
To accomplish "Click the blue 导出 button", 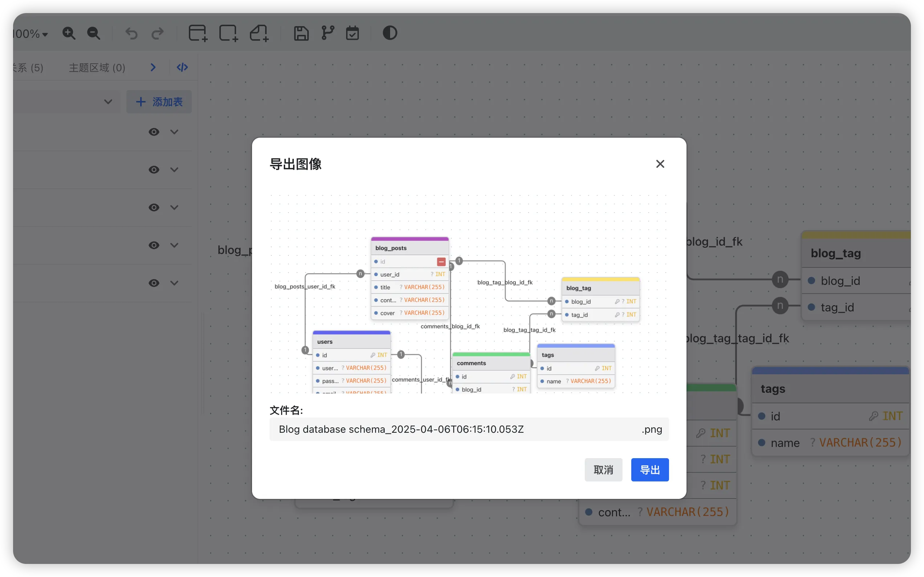I will (649, 470).
